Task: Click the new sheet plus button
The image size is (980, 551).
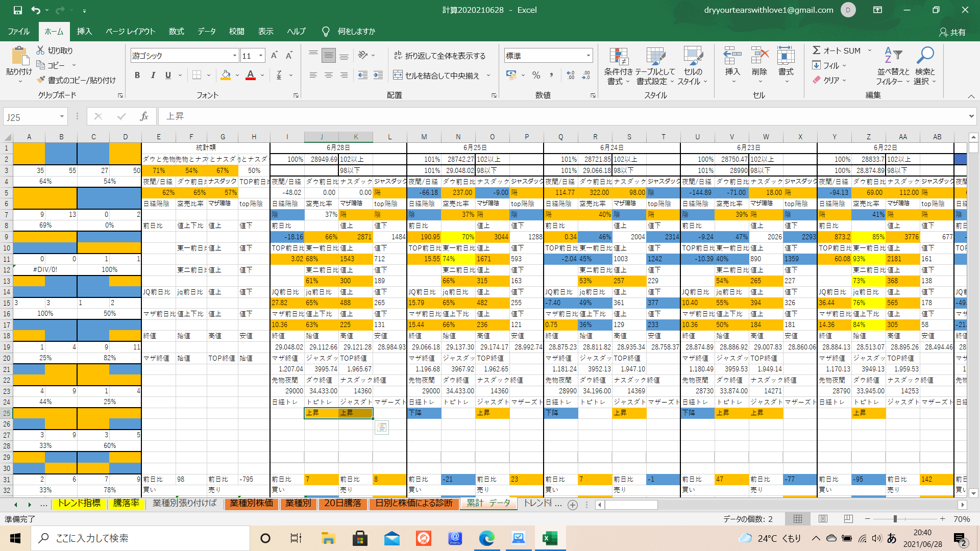Action: click(573, 505)
